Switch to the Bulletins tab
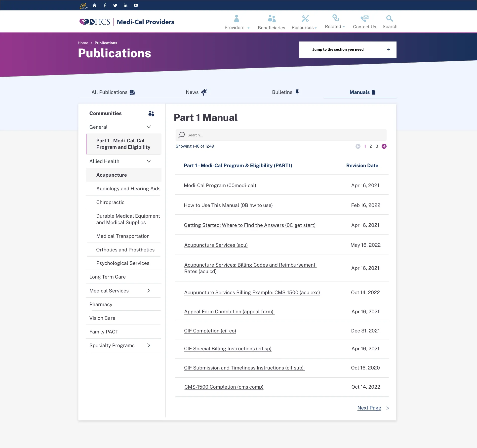Viewport: 477px width, 448px height. 285,92
